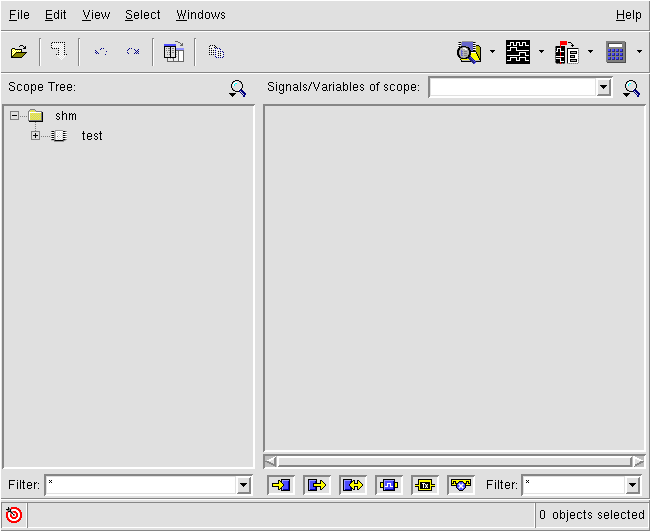
Task: Click the chip icon beside test
Action: point(59,136)
